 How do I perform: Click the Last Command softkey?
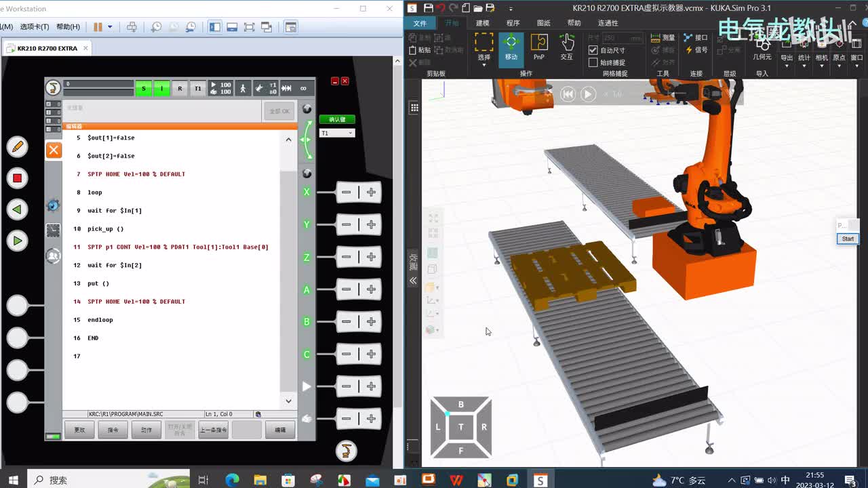point(213,430)
